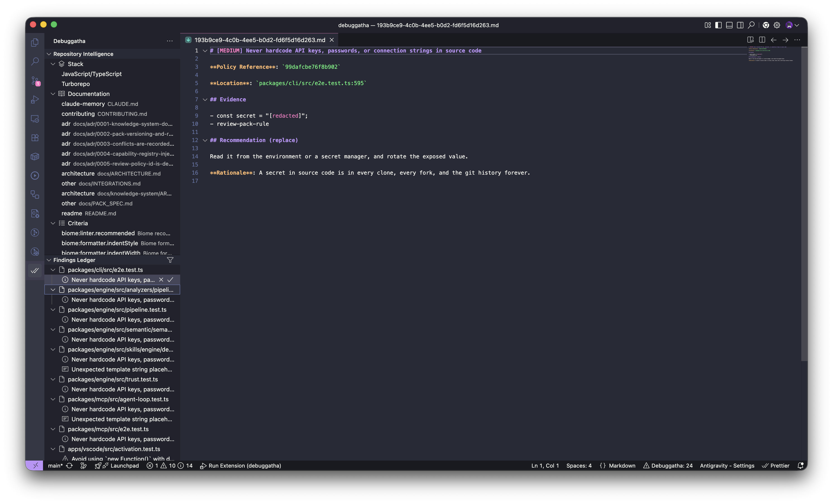The height and width of the screenshot is (504, 833).
Task: Click Run Extension (debuggatha) status item
Action: click(x=240, y=466)
